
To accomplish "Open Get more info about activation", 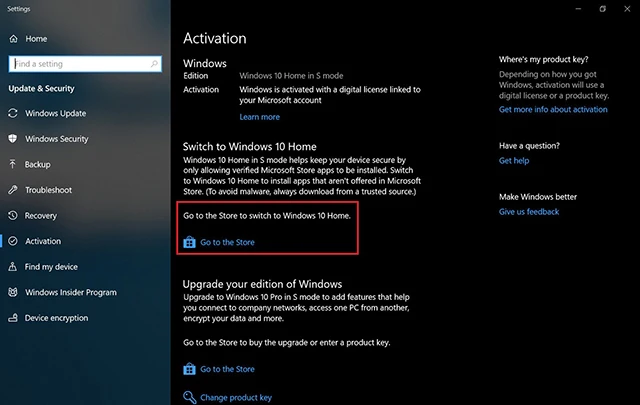I will [x=553, y=109].
